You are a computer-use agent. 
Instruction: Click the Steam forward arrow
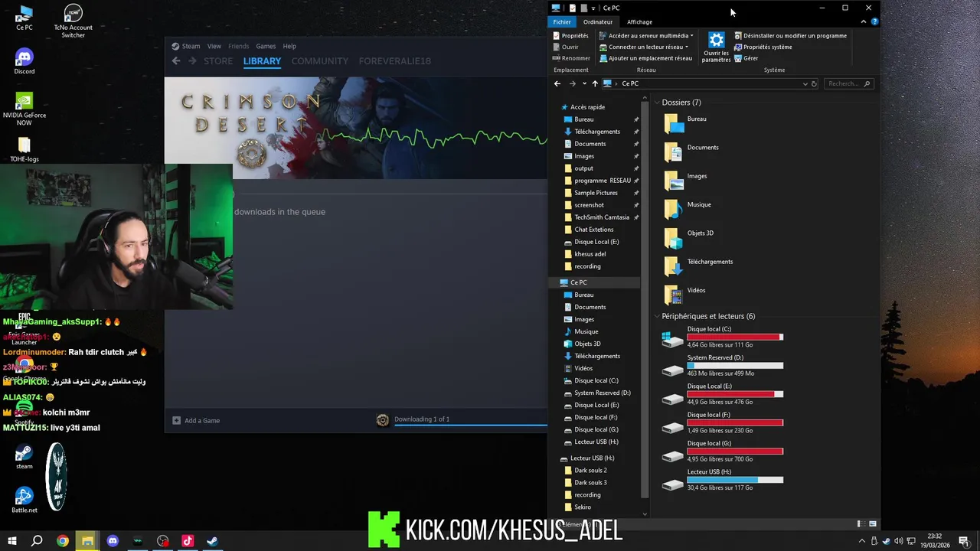coord(192,61)
